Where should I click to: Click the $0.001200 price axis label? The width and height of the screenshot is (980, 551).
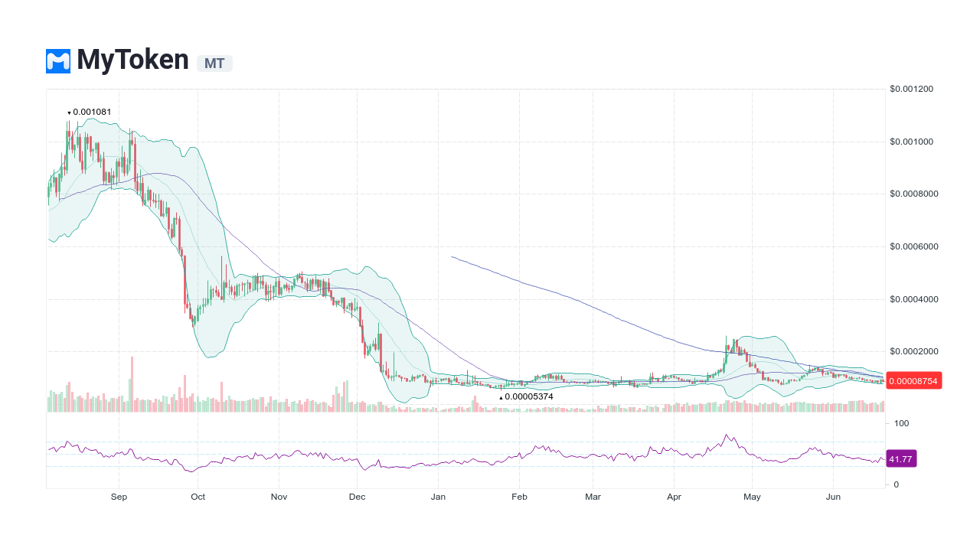pos(911,89)
